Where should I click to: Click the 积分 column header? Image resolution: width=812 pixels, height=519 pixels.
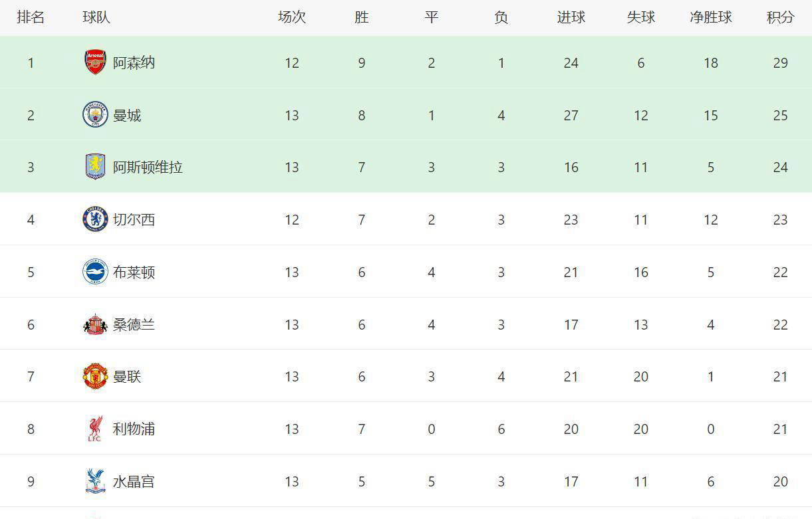tap(780, 17)
